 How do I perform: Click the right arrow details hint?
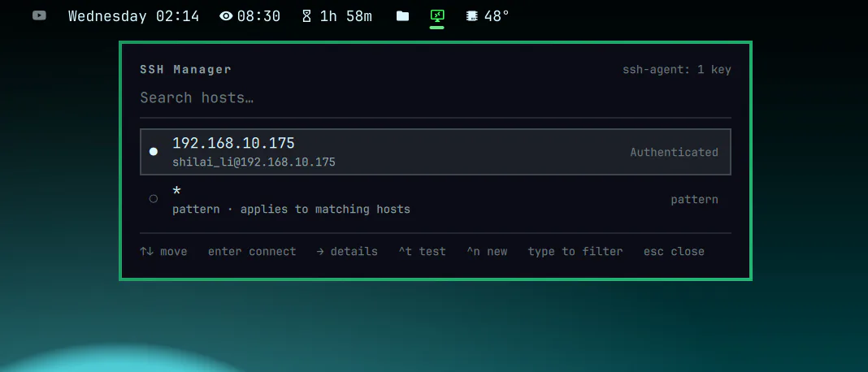346,251
